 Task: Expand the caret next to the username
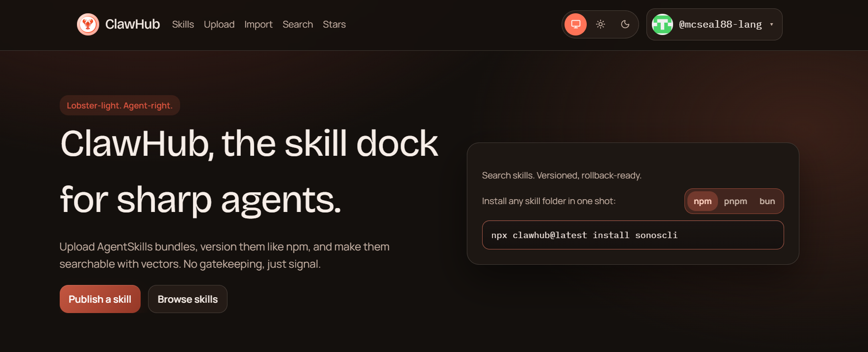(x=772, y=24)
